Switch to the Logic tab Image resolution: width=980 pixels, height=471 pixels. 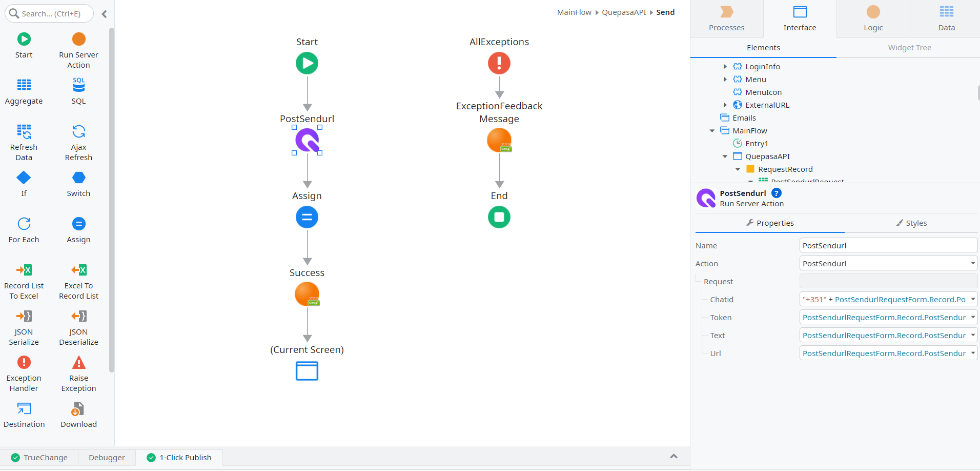tap(872, 18)
